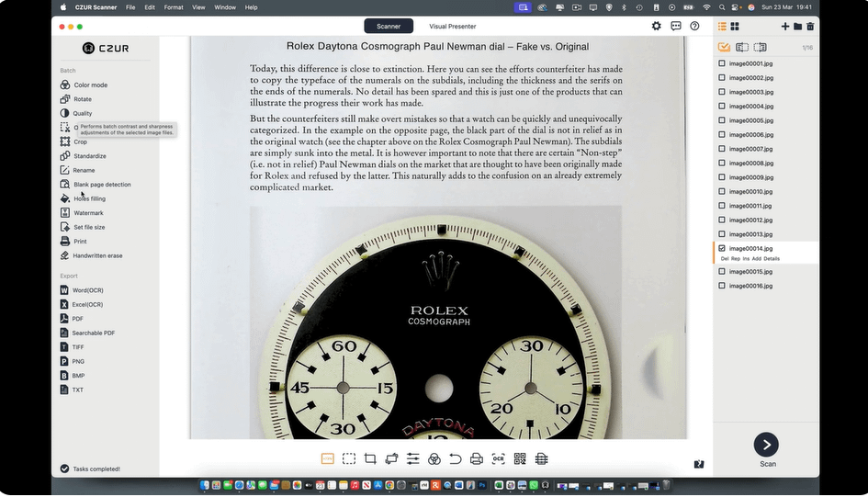The image size is (868, 497).
Task: Click the OCR icon in bottom toolbar
Action: (498, 458)
